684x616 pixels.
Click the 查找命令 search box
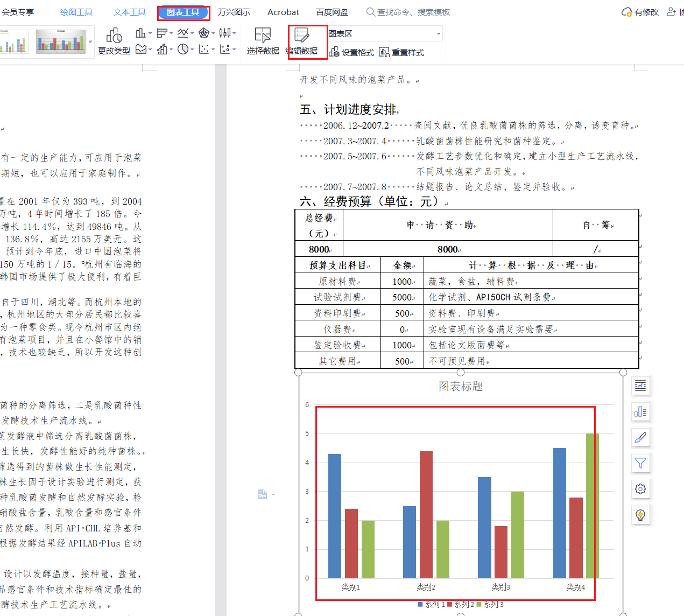coord(413,12)
